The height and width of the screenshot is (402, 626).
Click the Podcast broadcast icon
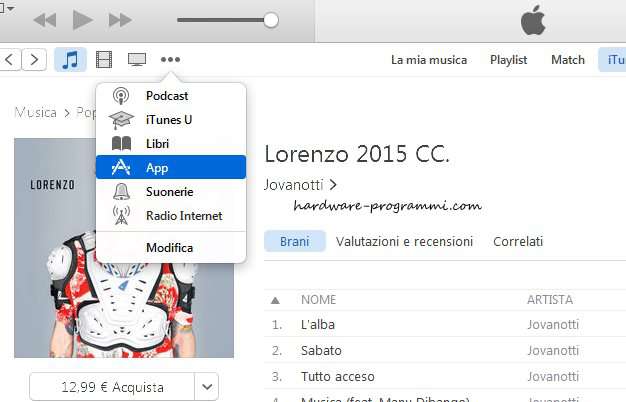121,96
